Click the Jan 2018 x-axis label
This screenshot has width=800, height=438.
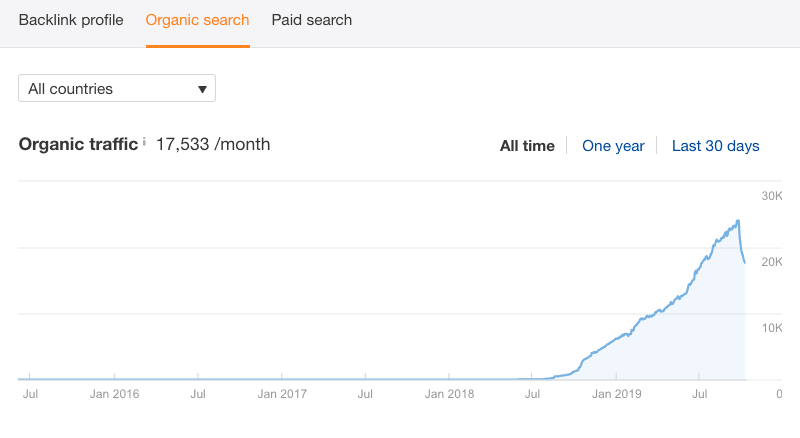click(x=449, y=395)
